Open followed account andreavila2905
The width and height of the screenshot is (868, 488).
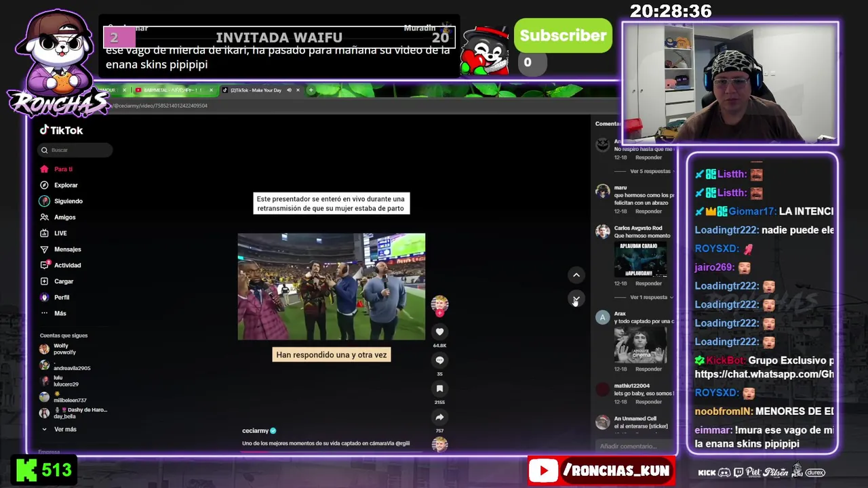[65, 365]
